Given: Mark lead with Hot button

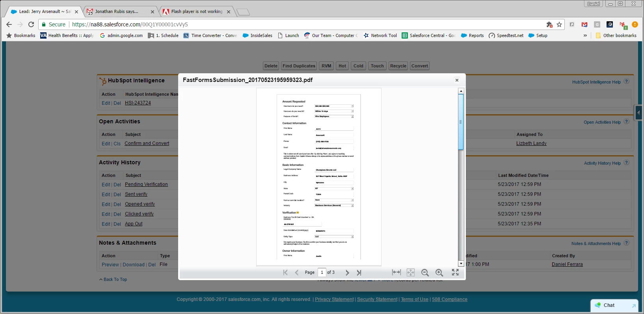Looking at the screenshot, I should tap(342, 66).
